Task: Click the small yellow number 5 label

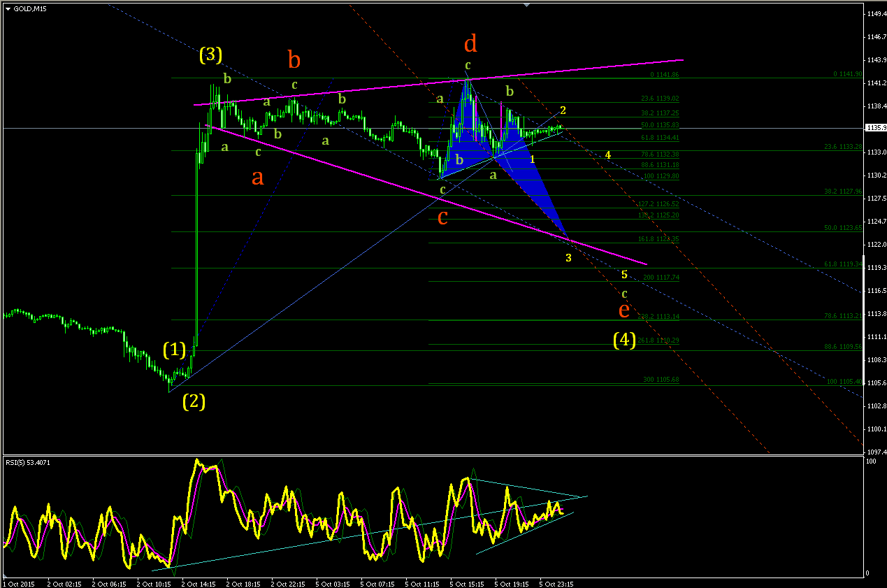Action: pyautogui.click(x=624, y=274)
